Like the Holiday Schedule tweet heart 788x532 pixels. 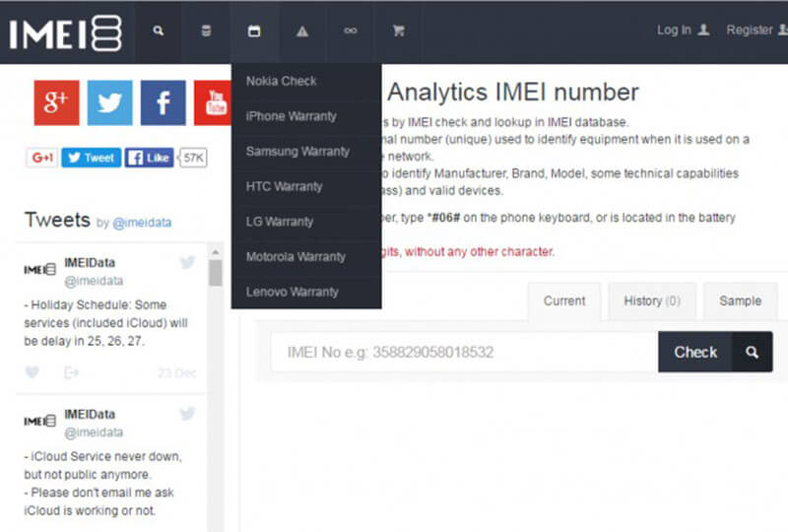coord(33,372)
